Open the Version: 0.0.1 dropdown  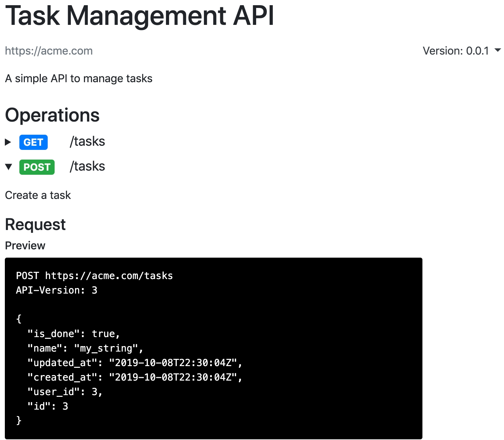[461, 51]
